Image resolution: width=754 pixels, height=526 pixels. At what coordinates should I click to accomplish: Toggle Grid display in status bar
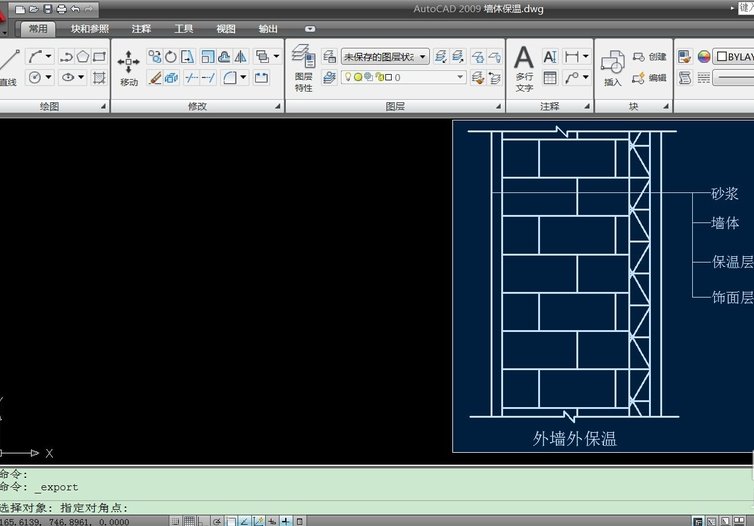pyautogui.click(x=189, y=521)
